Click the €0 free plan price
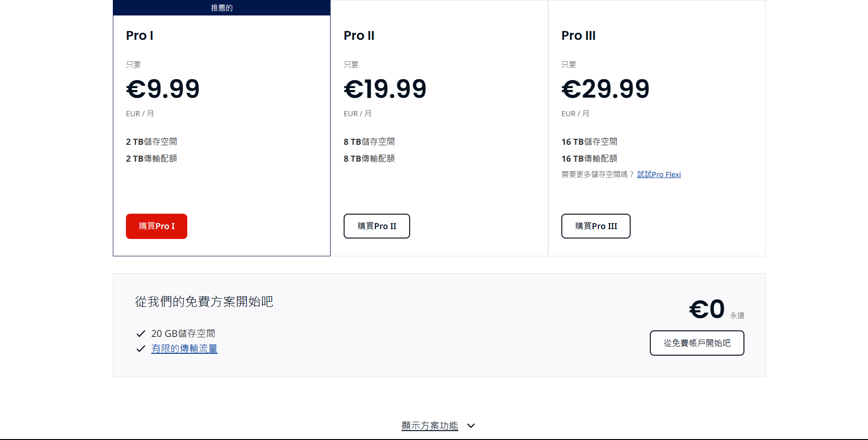Screen dimensions: 868x440 pyautogui.click(x=706, y=309)
